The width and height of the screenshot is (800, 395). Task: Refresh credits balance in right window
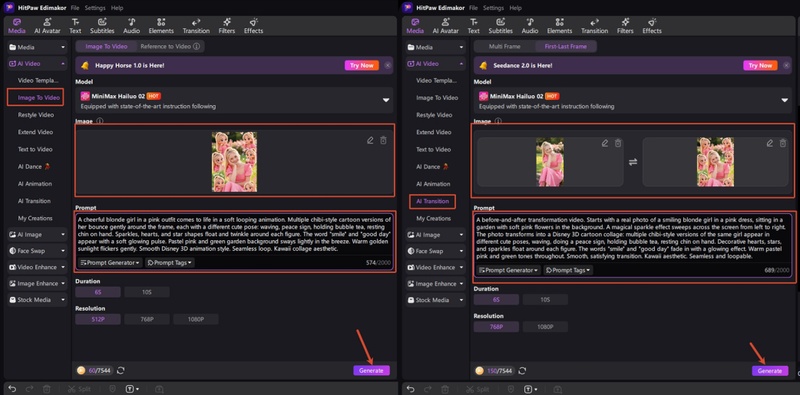(522, 371)
